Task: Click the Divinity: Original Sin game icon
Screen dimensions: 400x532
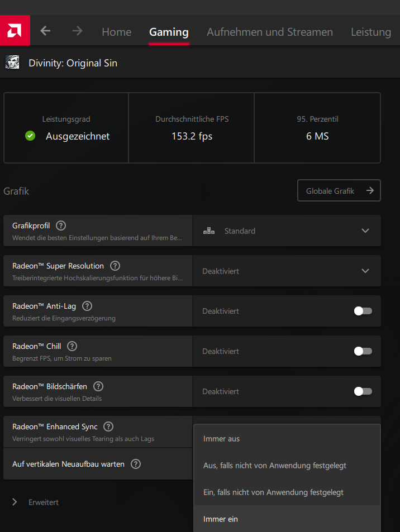Action: 12,63
